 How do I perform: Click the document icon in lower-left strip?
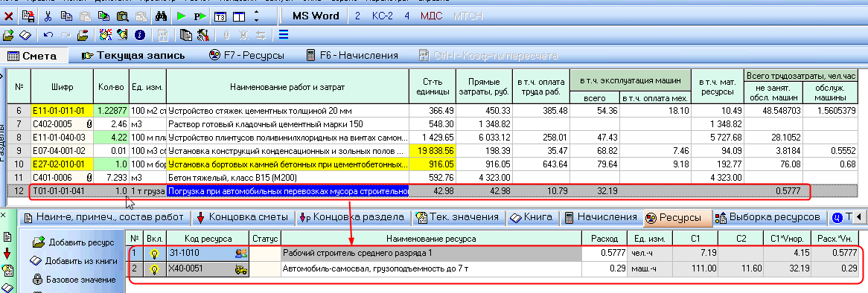[7, 237]
